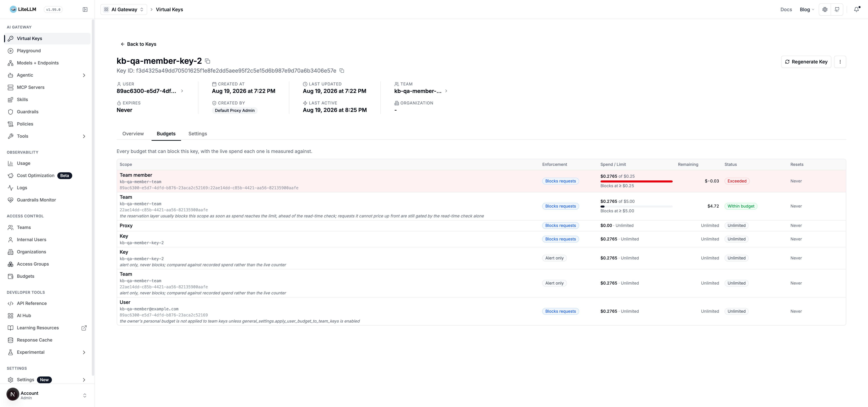
Task: Click Regenerate Key button
Action: click(806, 62)
